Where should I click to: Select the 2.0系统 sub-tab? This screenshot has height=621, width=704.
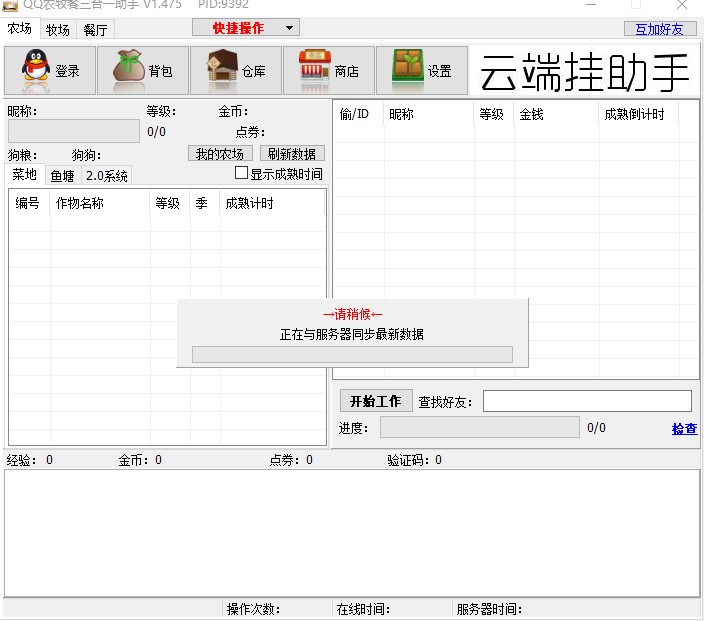[x=106, y=176]
